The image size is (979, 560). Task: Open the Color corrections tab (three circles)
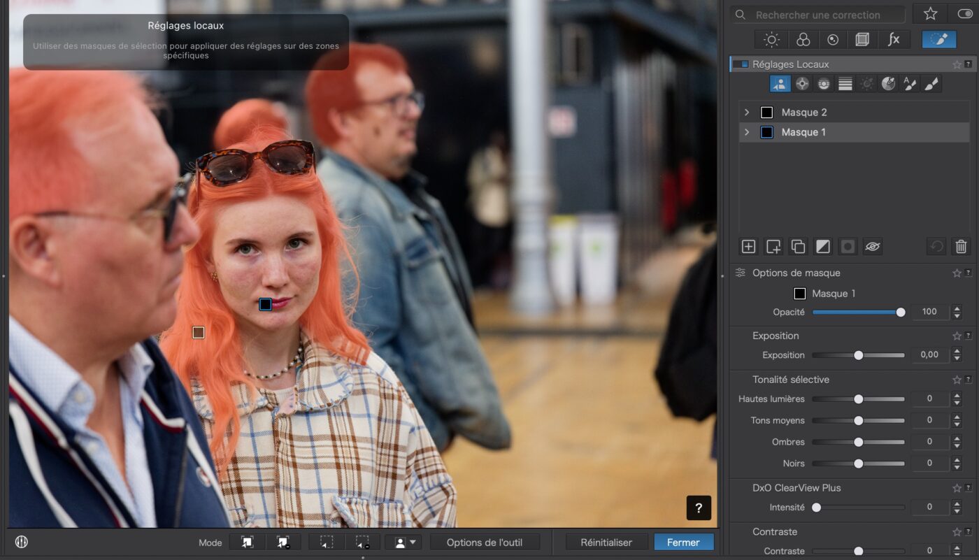(x=803, y=40)
